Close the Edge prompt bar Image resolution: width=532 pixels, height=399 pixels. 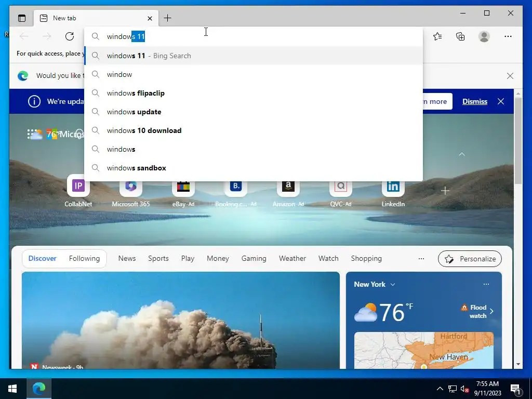510,76
